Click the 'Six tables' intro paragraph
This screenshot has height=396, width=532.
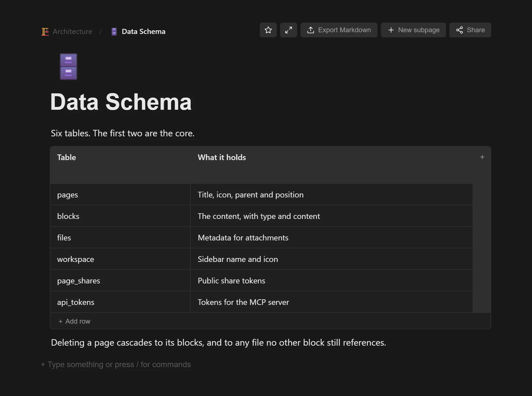point(123,133)
